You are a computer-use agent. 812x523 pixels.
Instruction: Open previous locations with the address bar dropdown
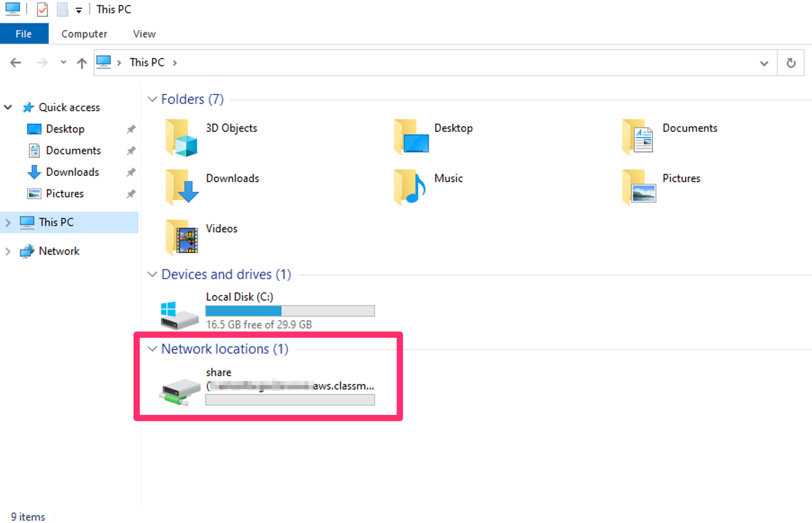tap(764, 63)
